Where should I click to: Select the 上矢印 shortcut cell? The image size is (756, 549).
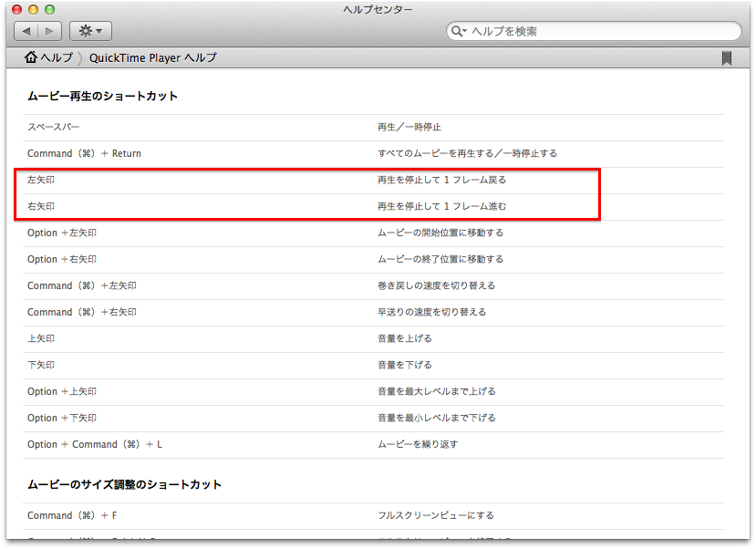41,338
